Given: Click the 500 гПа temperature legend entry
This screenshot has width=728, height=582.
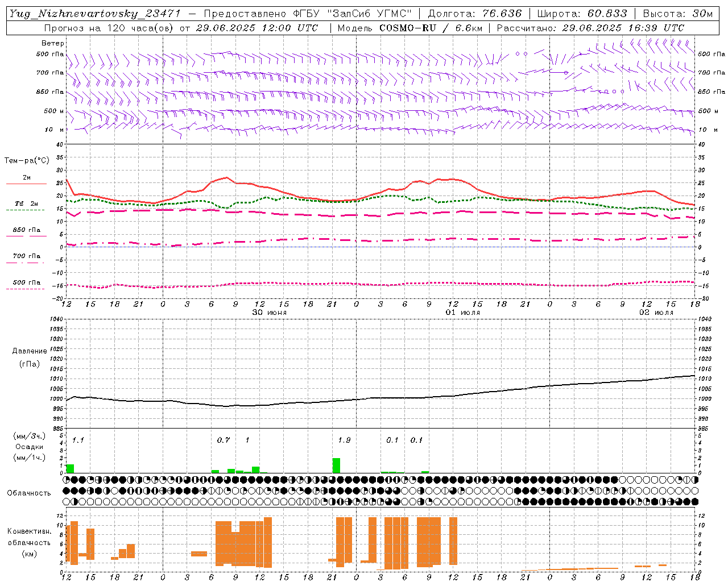Looking at the screenshot, I should click(26, 282).
